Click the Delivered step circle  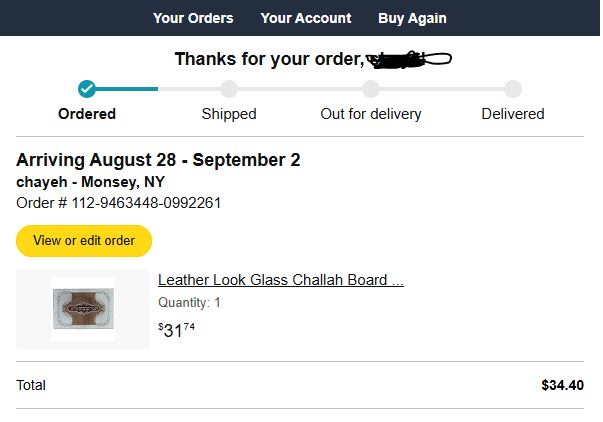click(513, 89)
